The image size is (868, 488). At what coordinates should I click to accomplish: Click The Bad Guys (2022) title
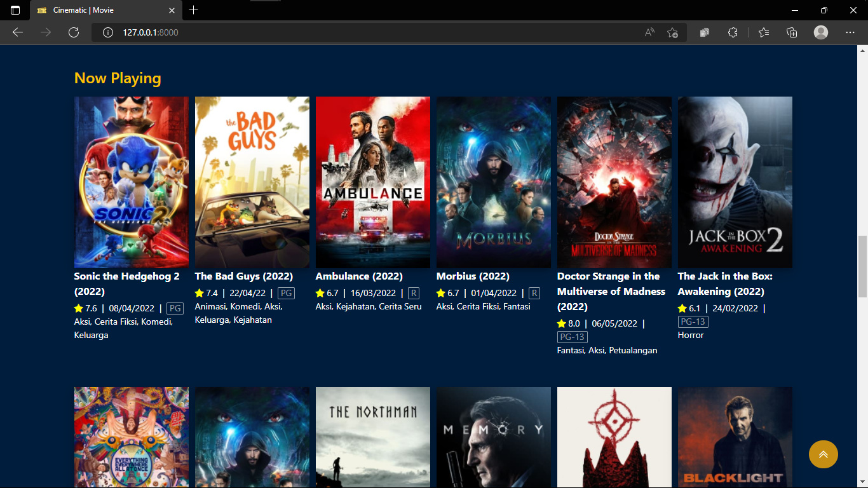point(244,276)
